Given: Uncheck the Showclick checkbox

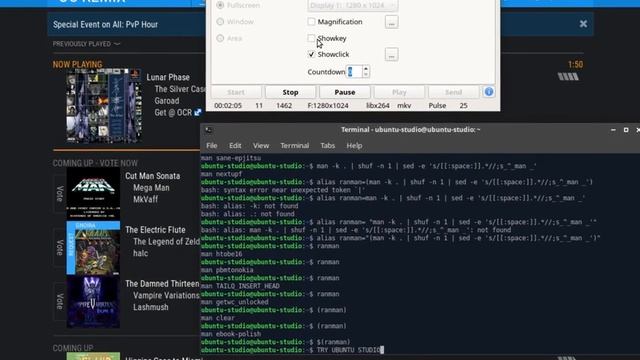Looking at the screenshot, I should click(311, 54).
